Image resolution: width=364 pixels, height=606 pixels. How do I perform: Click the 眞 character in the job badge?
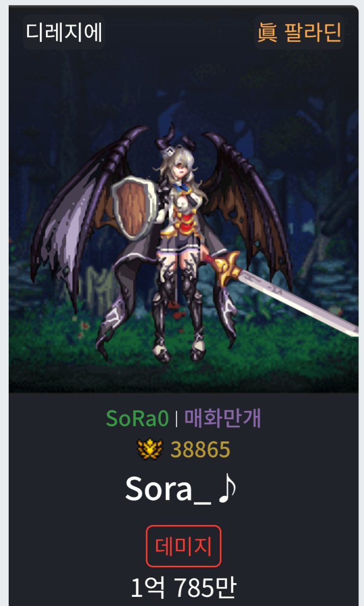click(268, 32)
